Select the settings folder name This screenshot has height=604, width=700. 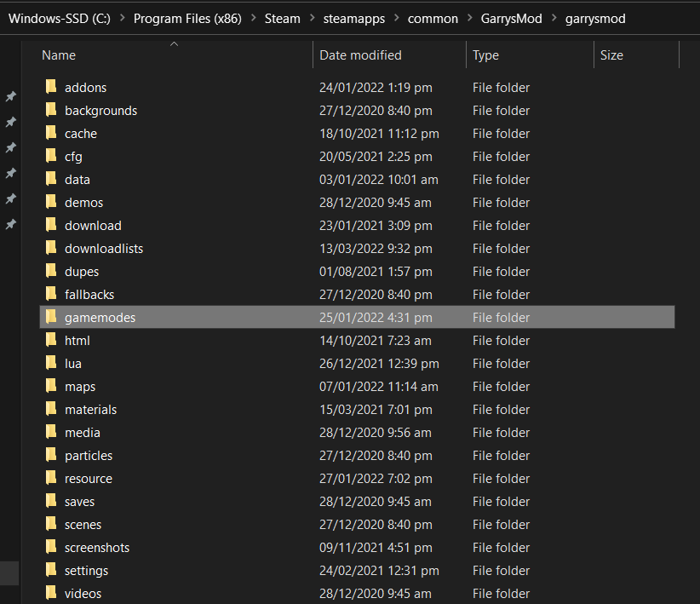coord(86,571)
